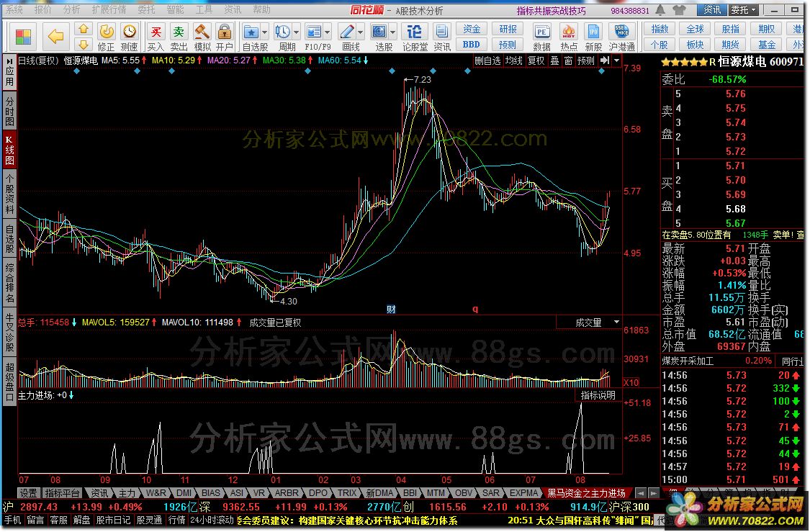Open the 数据 PE data icon

(x=541, y=37)
